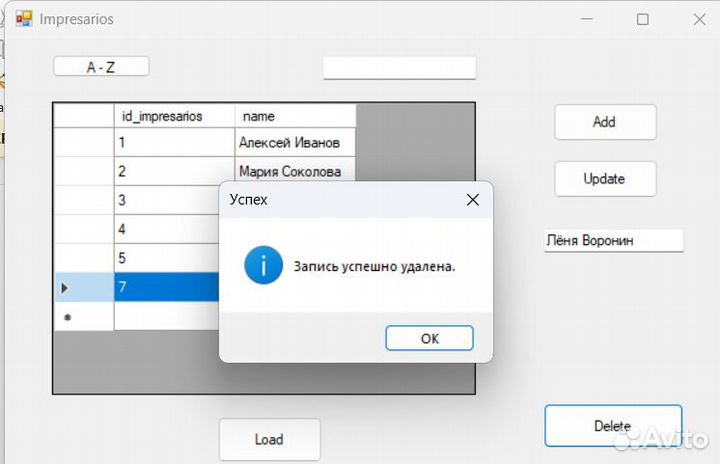Close the Успех dialog with X
The height and width of the screenshot is (464, 720).
[473, 200]
